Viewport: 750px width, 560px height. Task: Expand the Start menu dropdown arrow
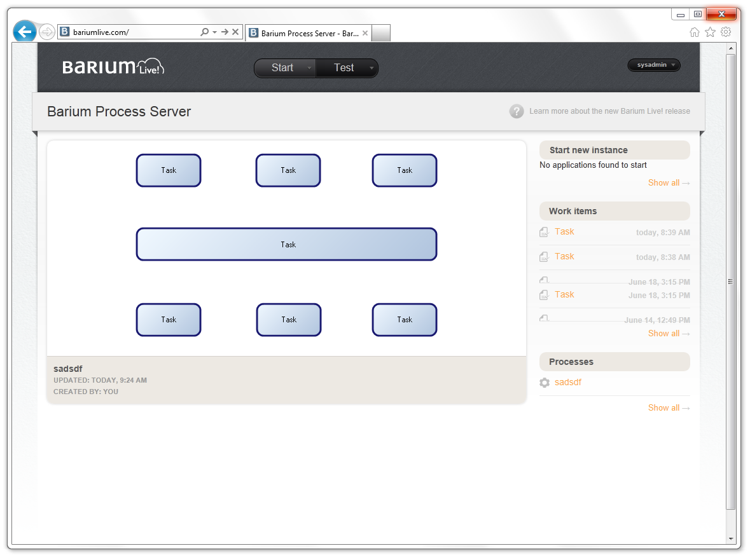tap(309, 68)
